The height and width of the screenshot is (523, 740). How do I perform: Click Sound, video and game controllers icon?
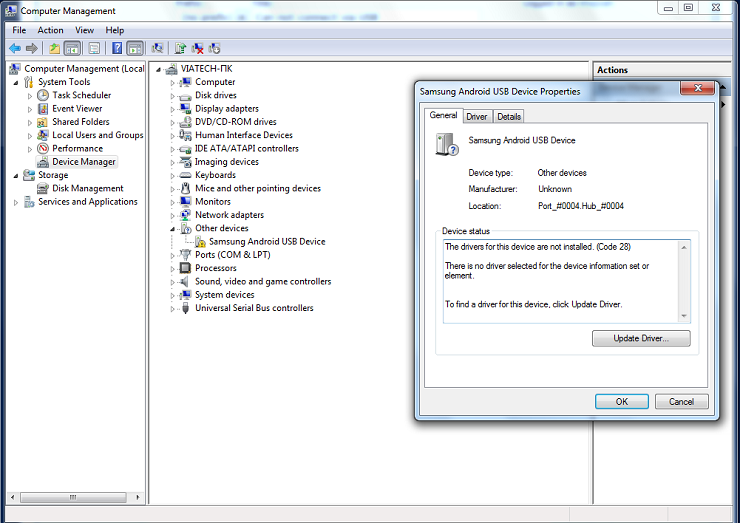click(185, 281)
